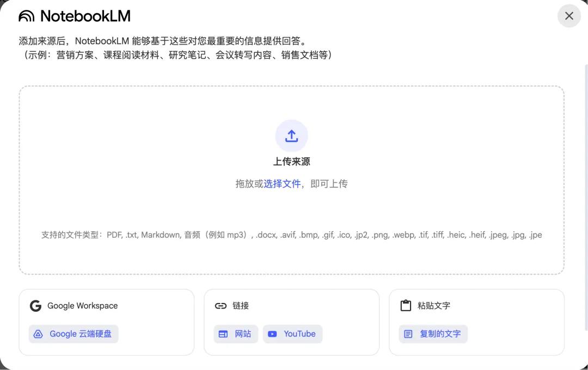Click the 选择文件 link

click(x=282, y=184)
